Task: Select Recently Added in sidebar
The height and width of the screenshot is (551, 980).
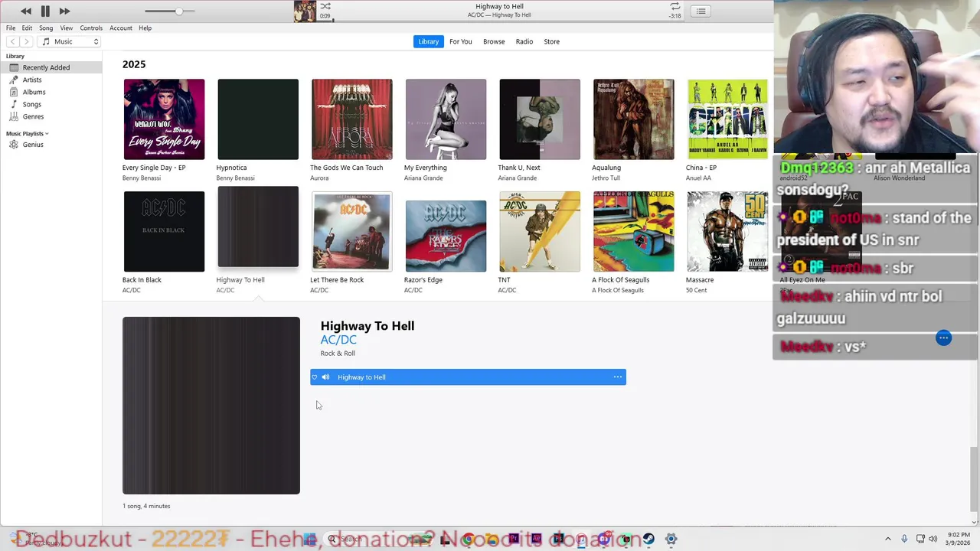Action: 51,67
